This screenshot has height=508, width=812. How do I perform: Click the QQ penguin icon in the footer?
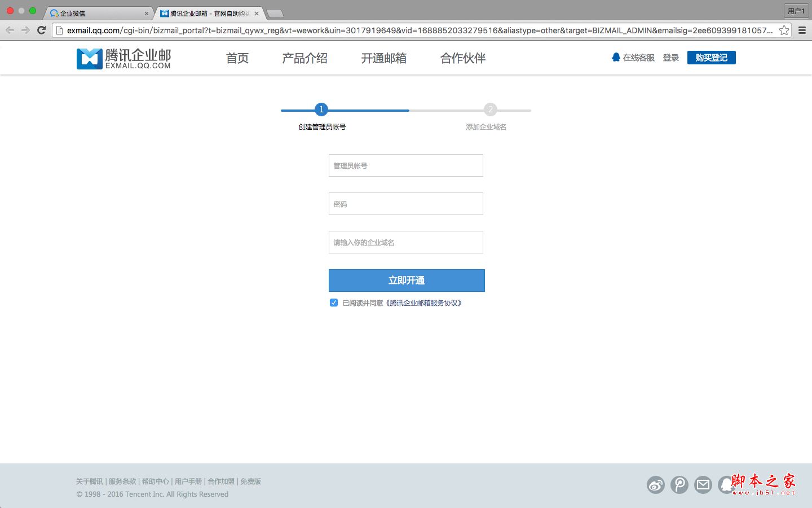pos(726,485)
